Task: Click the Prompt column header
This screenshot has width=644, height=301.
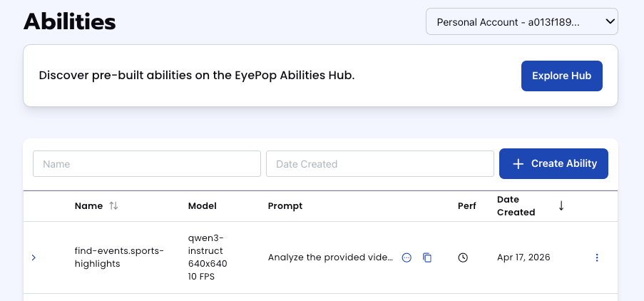Action: 285,206
